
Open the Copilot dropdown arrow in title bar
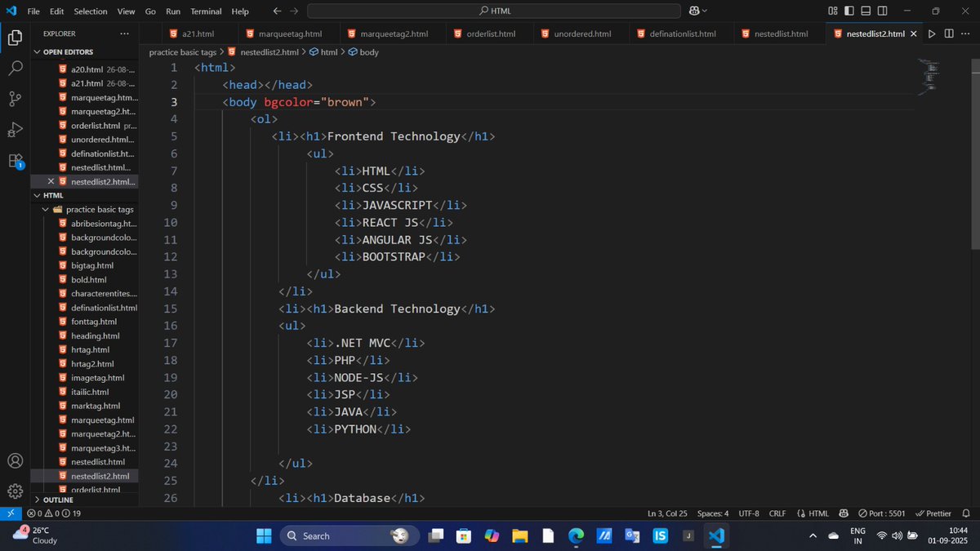coord(705,11)
